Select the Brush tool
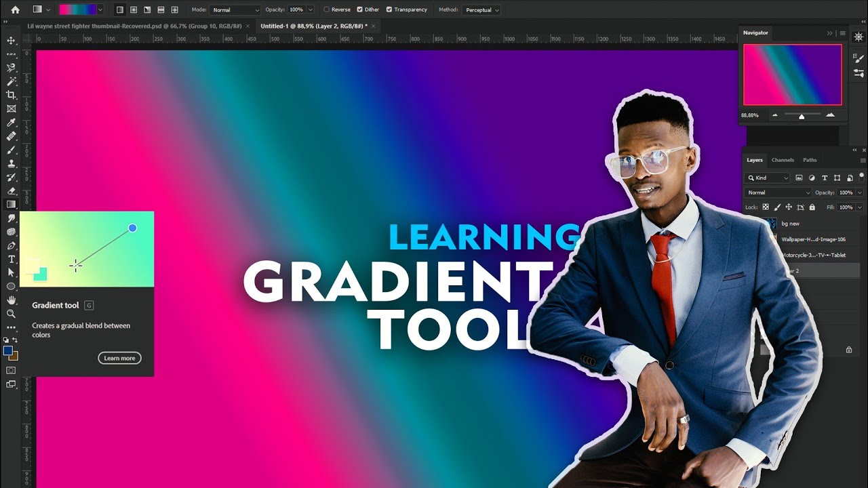Viewport: 868px width, 488px height. tap(11, 150)
